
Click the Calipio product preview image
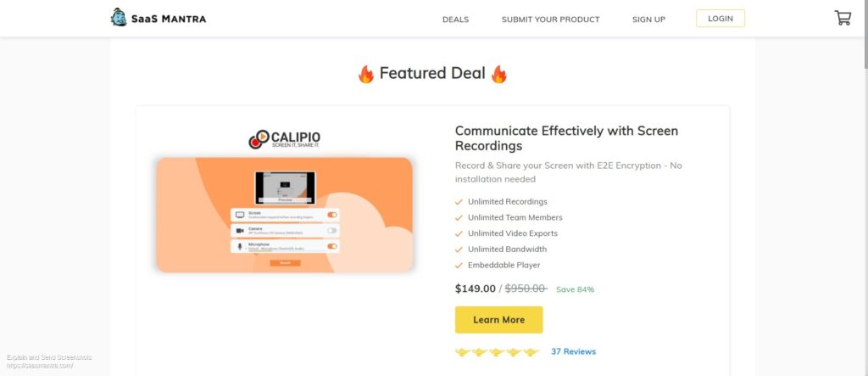coord(285,215)
